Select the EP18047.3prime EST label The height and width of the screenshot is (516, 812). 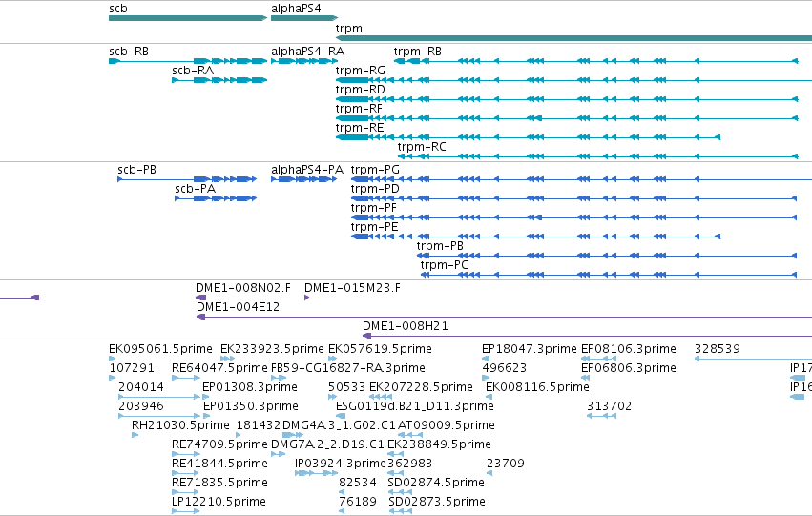click(x=529, y=349)
